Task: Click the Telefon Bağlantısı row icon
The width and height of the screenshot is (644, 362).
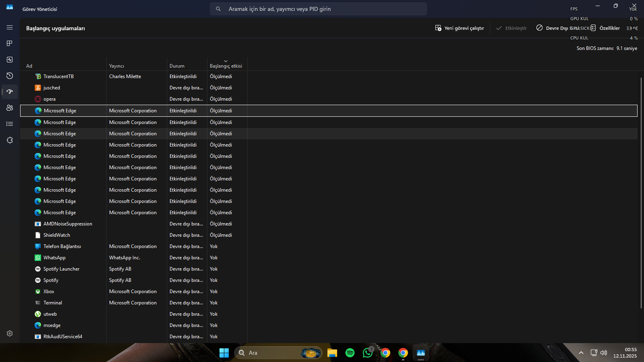Action: [38, 246]
